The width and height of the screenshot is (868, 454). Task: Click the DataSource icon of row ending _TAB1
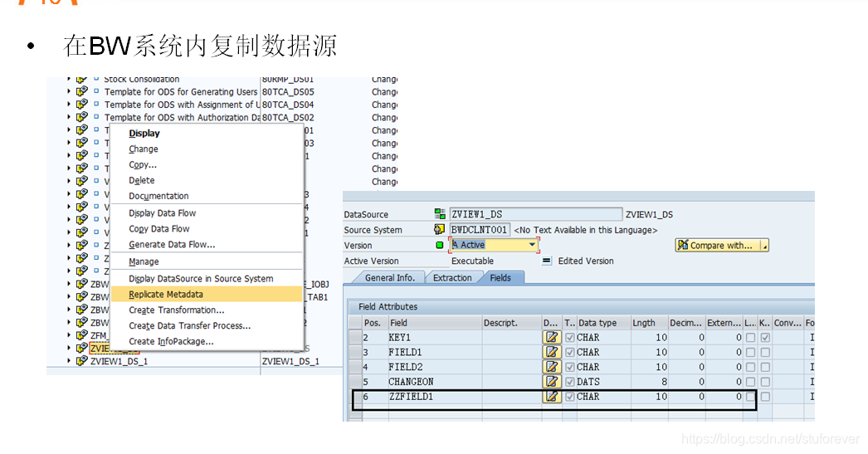point(82,297)
